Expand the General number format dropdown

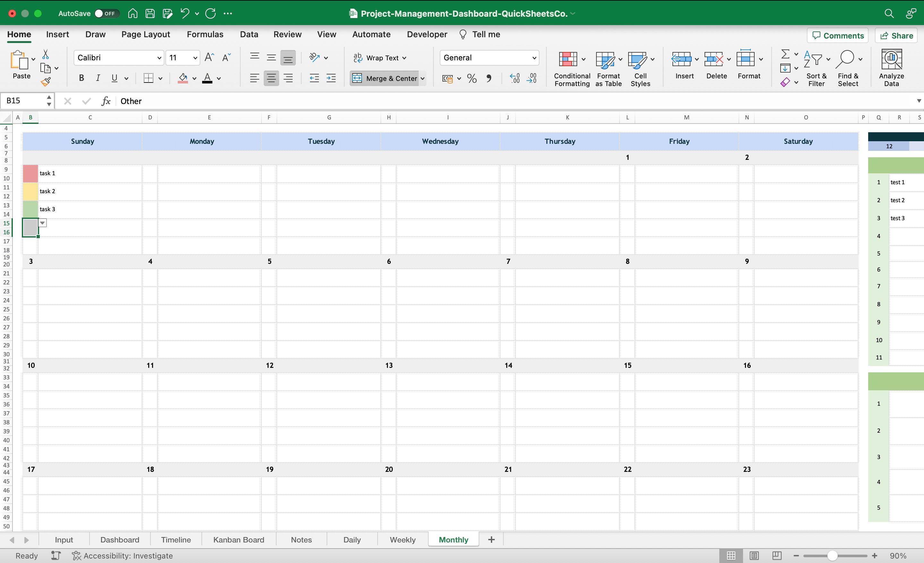click(x=534, y=58)
